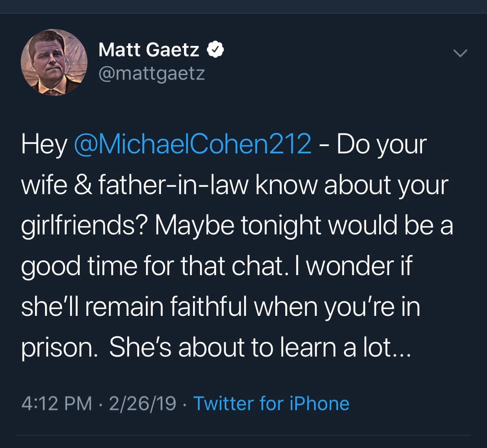Click the "Matt Gaetz" display name
The image size is (487, 448).
pos(149,51)
